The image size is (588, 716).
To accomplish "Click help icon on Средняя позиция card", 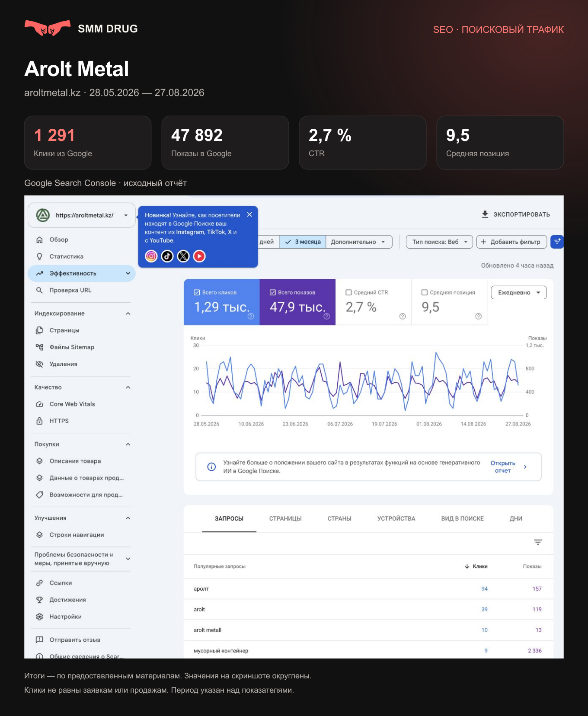I will coord(479,316).
